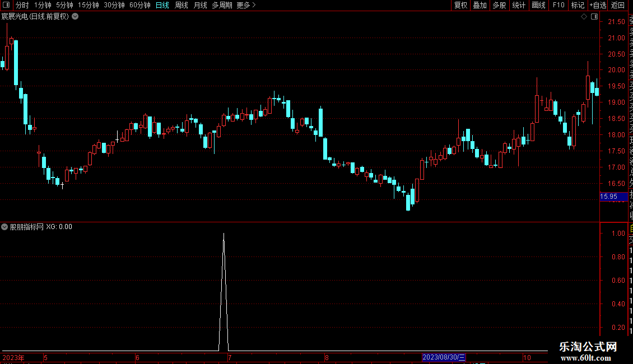Select the 60分钟 period
The width and height of the screenshot is (633, 364).
pos(140,5)
